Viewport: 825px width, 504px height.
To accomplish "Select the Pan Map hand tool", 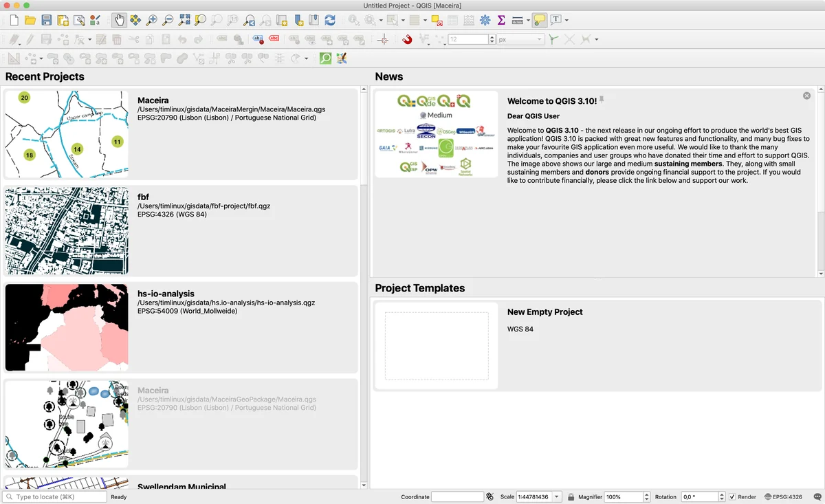I will click(x=119, y=21).
